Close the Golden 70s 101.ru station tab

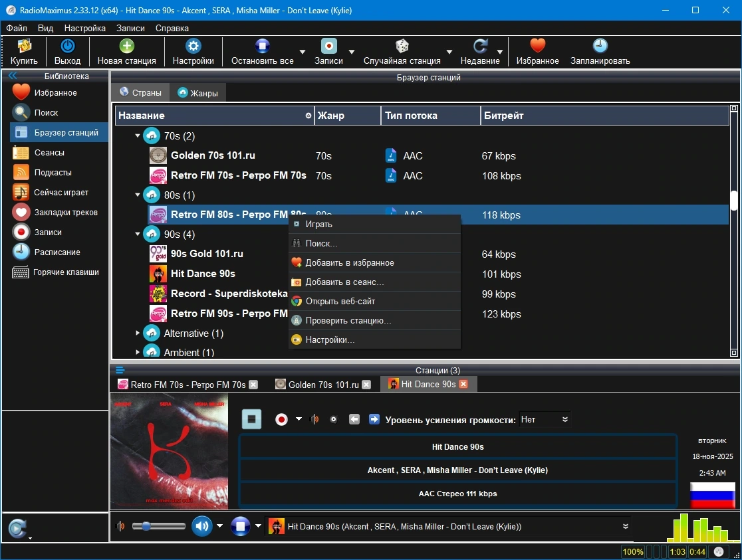pos(366,385)
